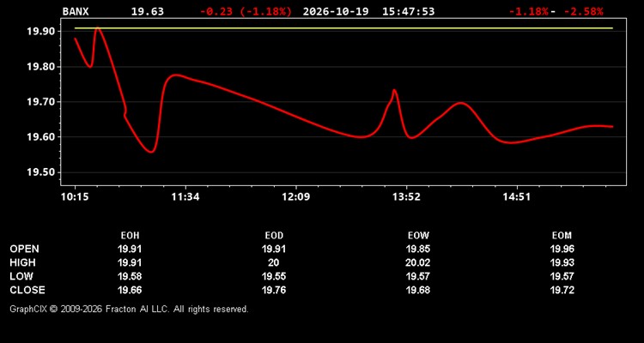Click the timestamp 15:47:53

408,11
